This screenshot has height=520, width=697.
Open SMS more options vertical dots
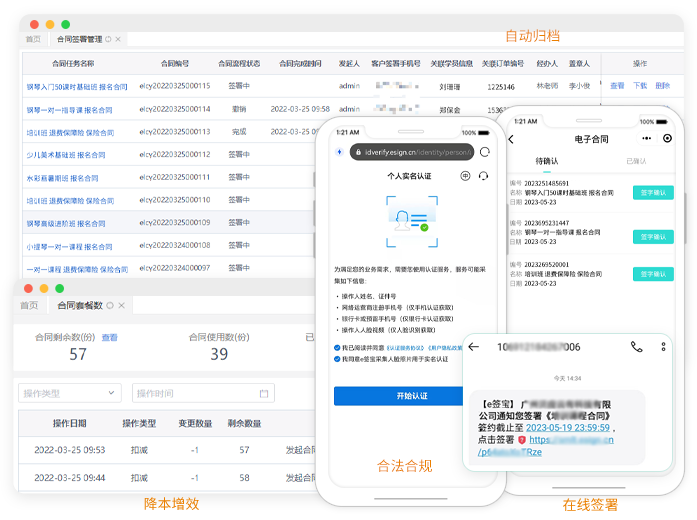[x=662, y=347]
